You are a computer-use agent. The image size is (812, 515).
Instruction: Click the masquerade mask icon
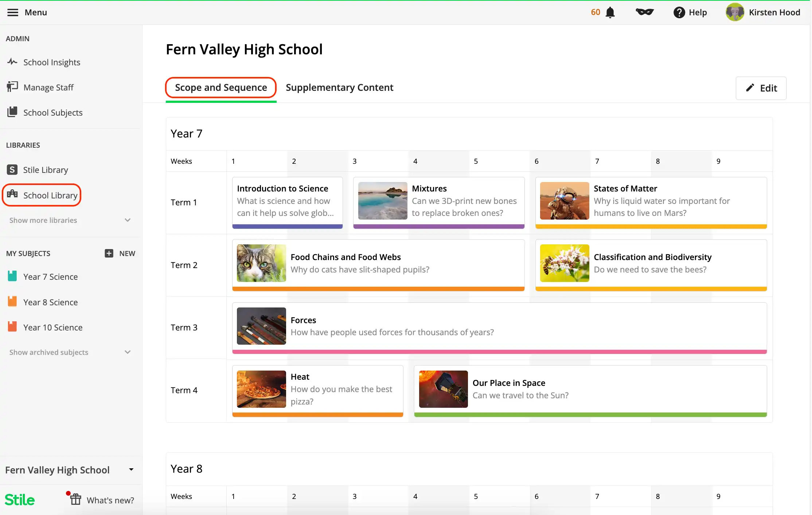pyautogui.click(x=645, y=12)
